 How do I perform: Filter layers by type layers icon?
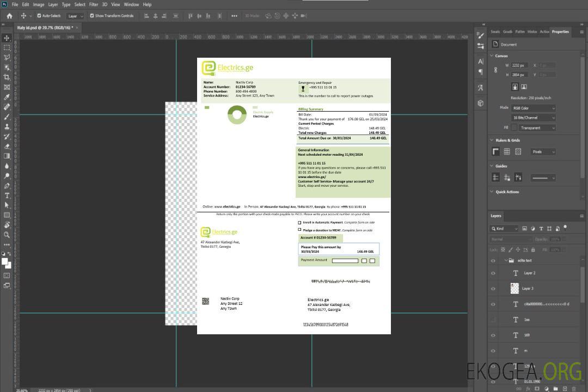tap(541, 229)
